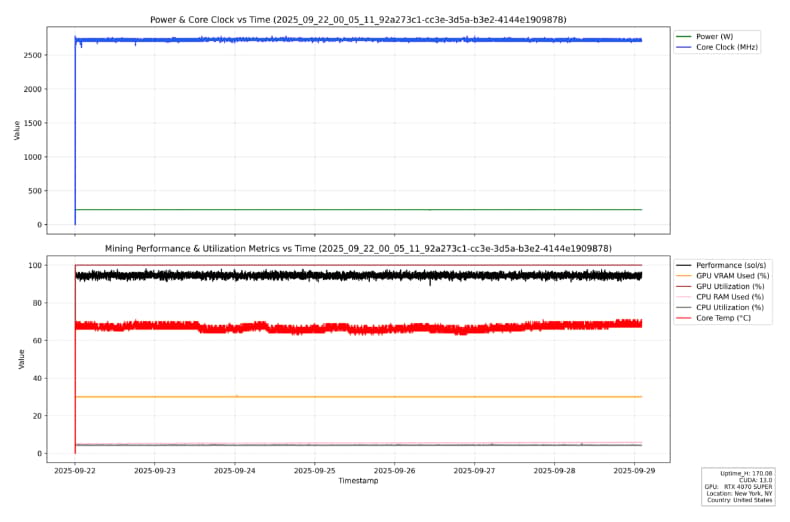The height and width of the screenshot is (522, 790).
Task: Click the 'Timestamp' x-axis label
Action: [358, 481]
